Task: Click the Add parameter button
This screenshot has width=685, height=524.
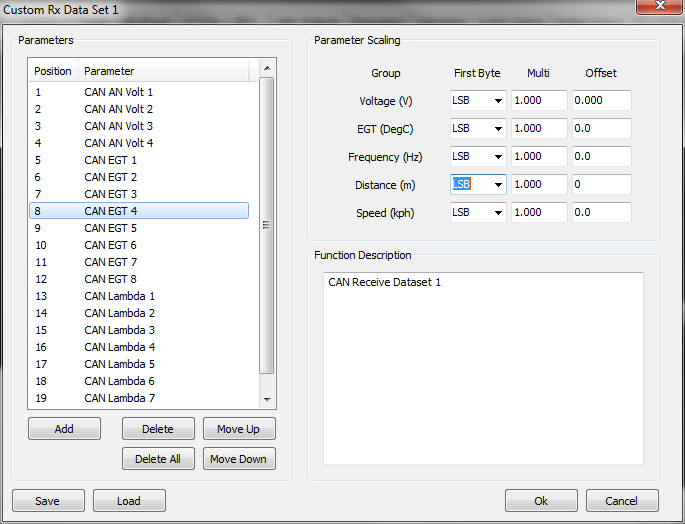Action: pyautogui.click(x=64, y=429)
